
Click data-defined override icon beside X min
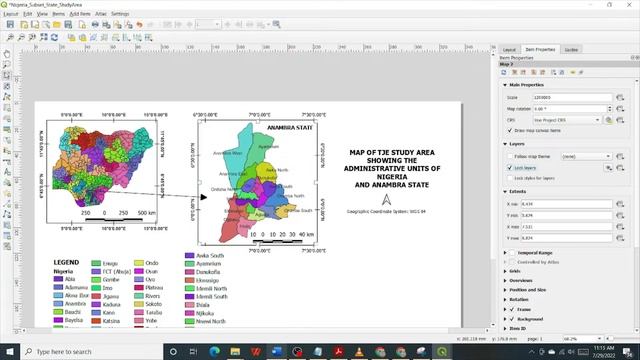(620, 204)
